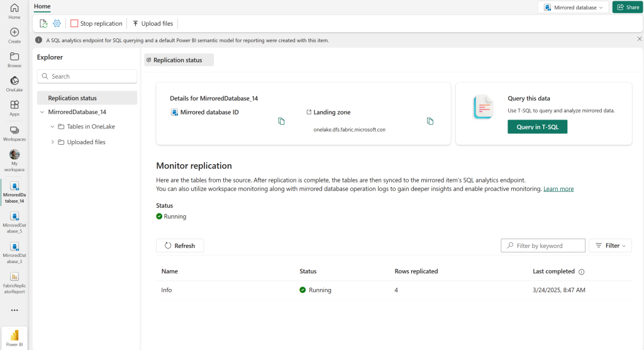Refresh the replication table list

tap(180, 246)
